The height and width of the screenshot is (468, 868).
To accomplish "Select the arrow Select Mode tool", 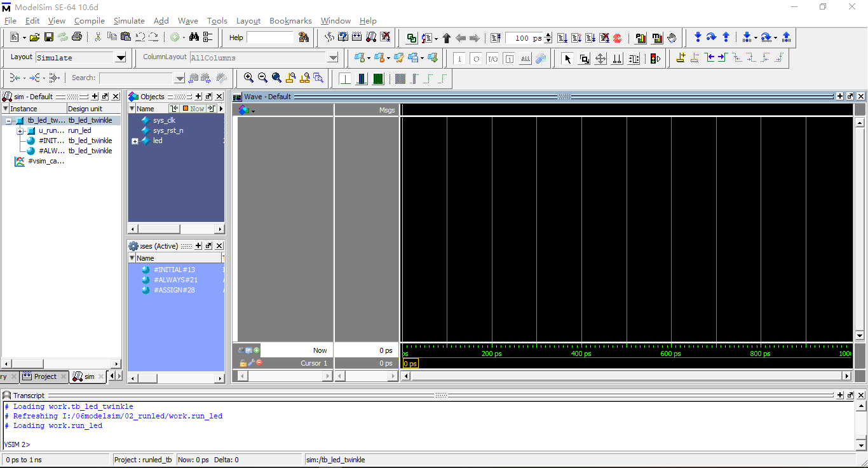I will click(x=567, y=59).
